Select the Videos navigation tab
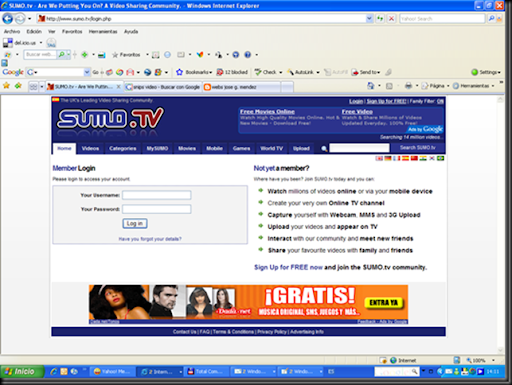Viewport: 512px width, 385px height. click(90, 148)
